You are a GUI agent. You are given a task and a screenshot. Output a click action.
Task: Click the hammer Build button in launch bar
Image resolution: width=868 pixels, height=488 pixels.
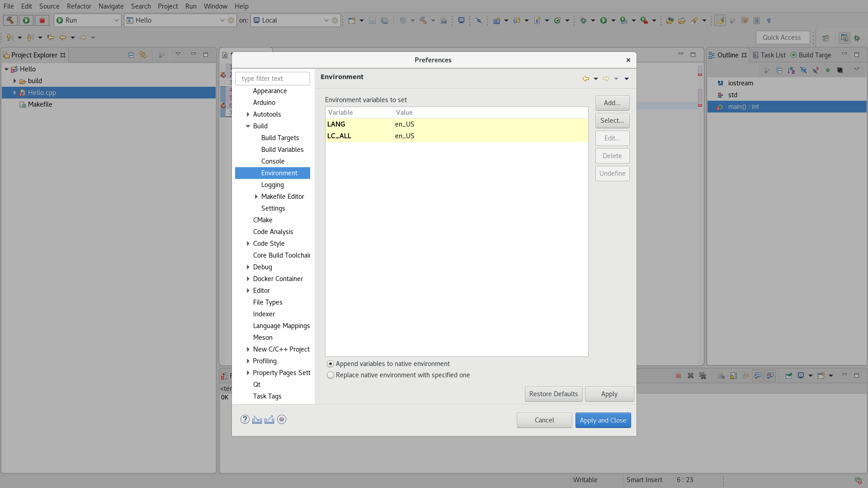coord(10,20)
